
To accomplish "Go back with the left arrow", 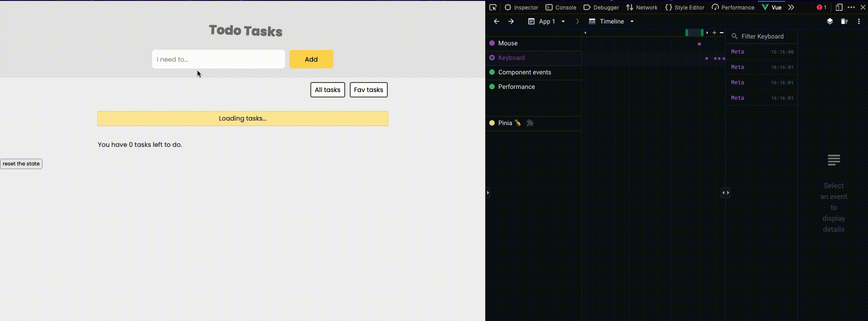I will [x=497, y=21].
